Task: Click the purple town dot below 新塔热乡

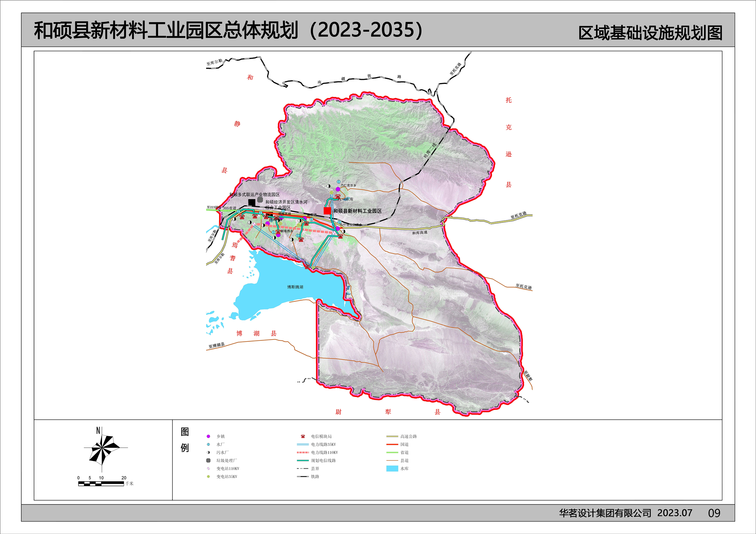Action: click(x=278, y=235)
